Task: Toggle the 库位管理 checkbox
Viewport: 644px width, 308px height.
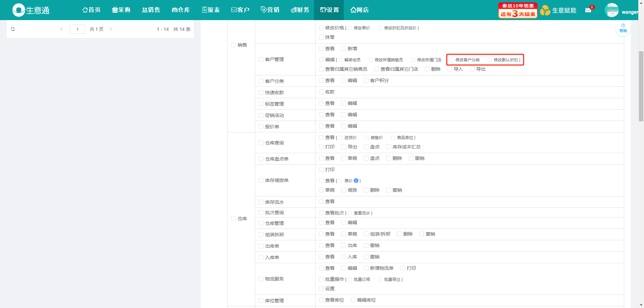Action: [x=261, y=301]
